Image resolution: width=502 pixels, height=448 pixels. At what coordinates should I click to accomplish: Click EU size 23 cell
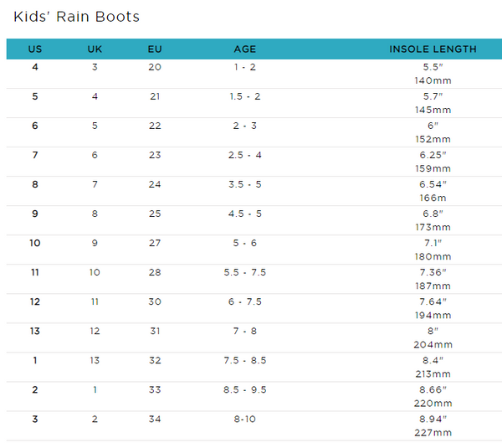pos(155,155)
